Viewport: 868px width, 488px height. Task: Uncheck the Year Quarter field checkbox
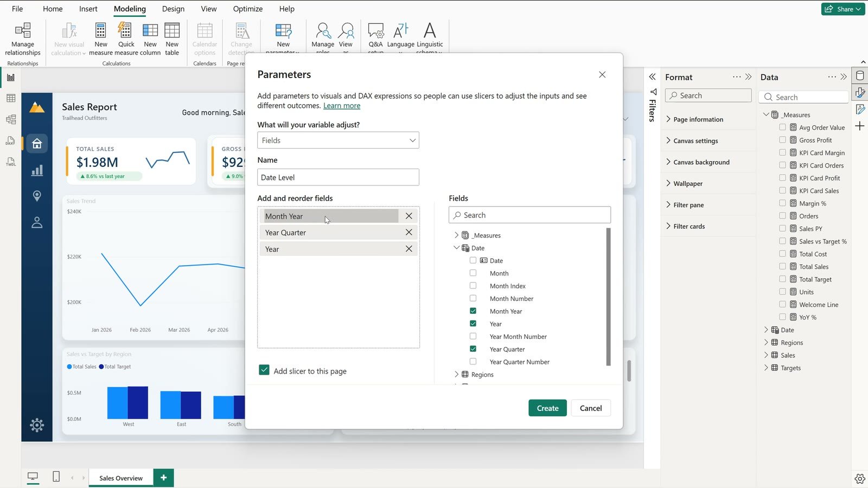click(473, 349)
